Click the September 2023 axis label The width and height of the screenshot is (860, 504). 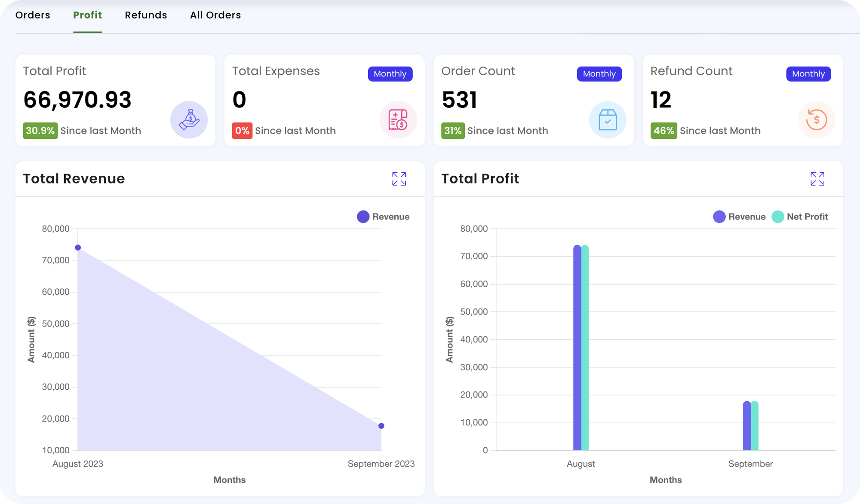tap(381, 464)
